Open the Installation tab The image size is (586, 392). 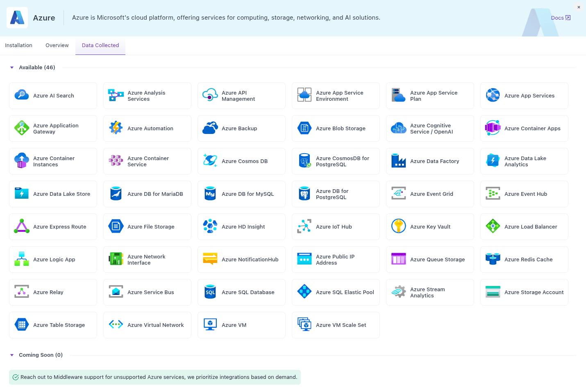pos(18,45)
